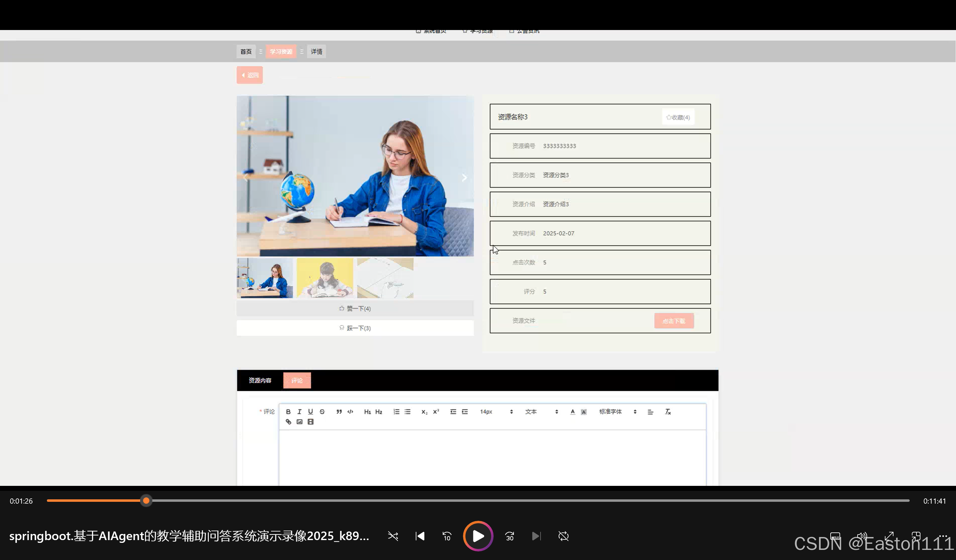Toggle repeat mode in the player
956x560 pixels.
click(563, 536)
